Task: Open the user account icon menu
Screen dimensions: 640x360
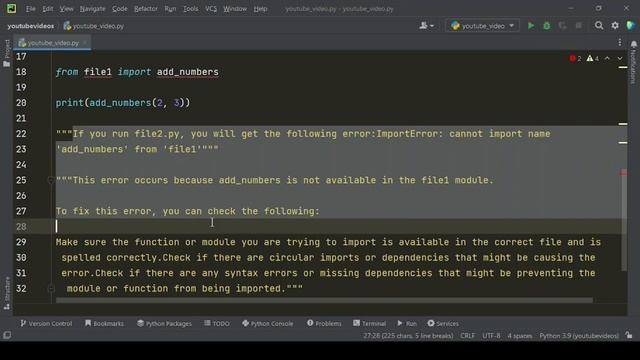Action: [427, 26]
